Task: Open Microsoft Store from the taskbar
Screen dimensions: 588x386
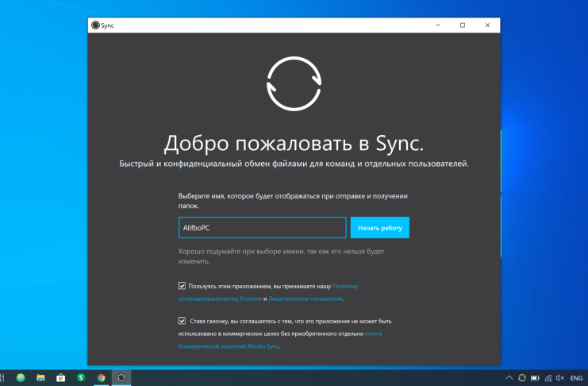Action: pos(61,378)
